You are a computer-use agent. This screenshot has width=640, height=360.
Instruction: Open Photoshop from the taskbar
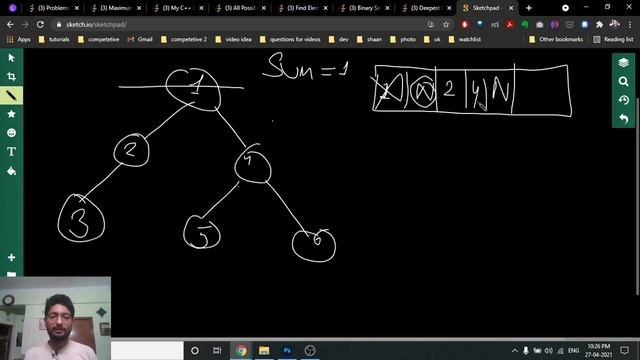tap(287, 351)
